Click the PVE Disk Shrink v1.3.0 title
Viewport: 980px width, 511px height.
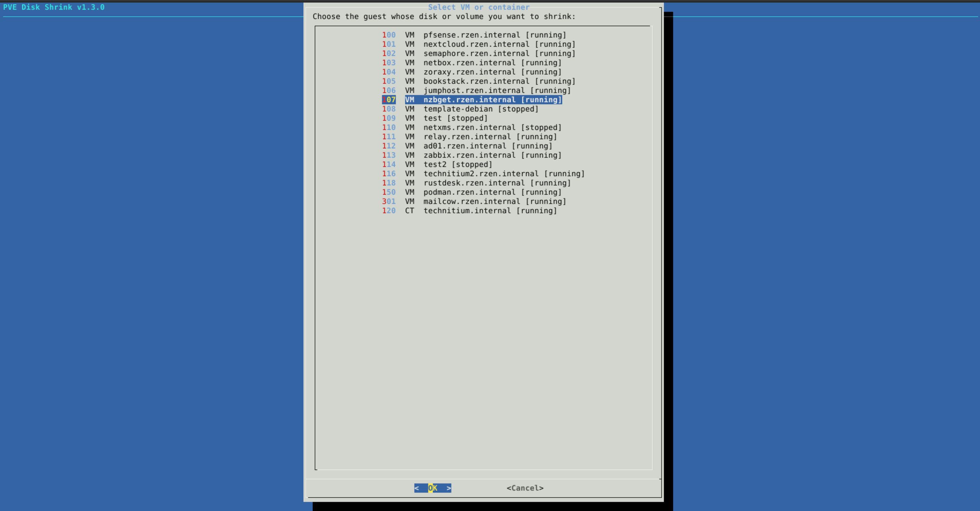click(54, 7)
